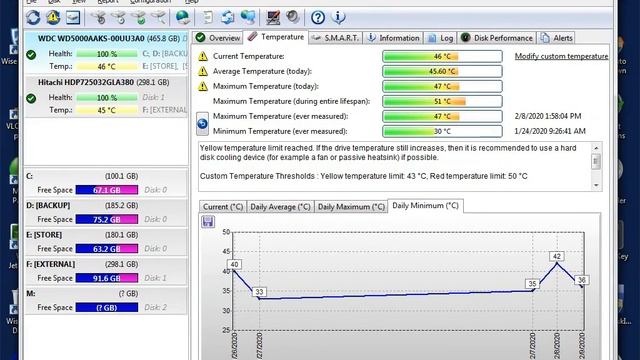Image resolution: width=640 pixels, height=360 pixels.
Task: Click the reset measured temperatures arrow button
Action: [x=202, y=124]
